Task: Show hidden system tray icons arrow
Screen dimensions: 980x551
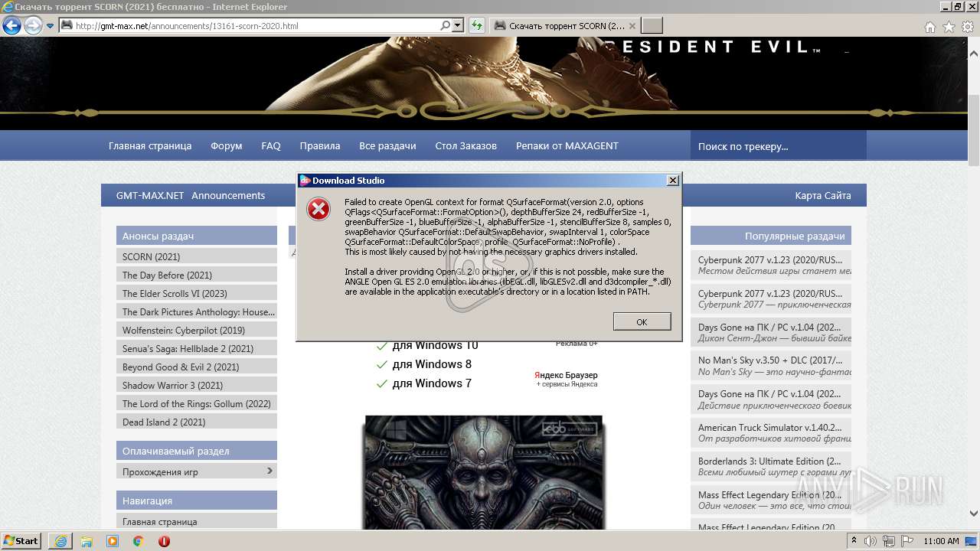Action: [x=854, y=540]
